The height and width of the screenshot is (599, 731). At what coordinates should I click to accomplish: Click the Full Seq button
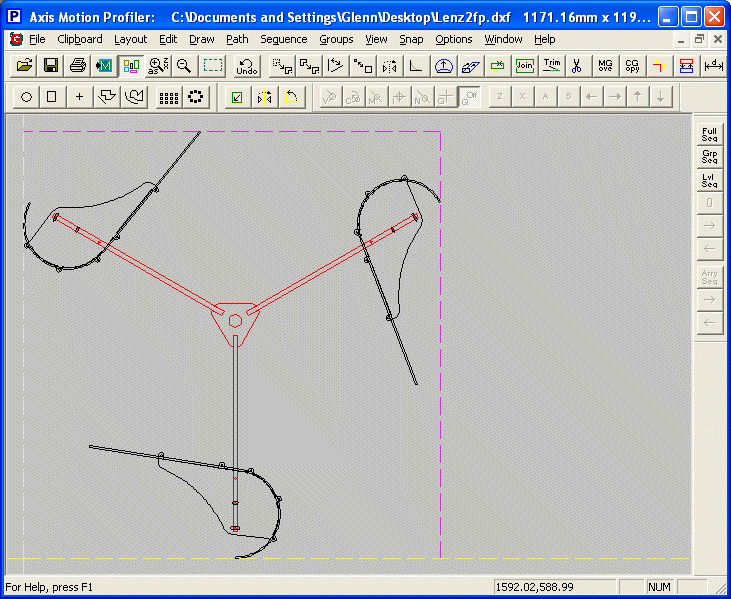pos(709,135)
